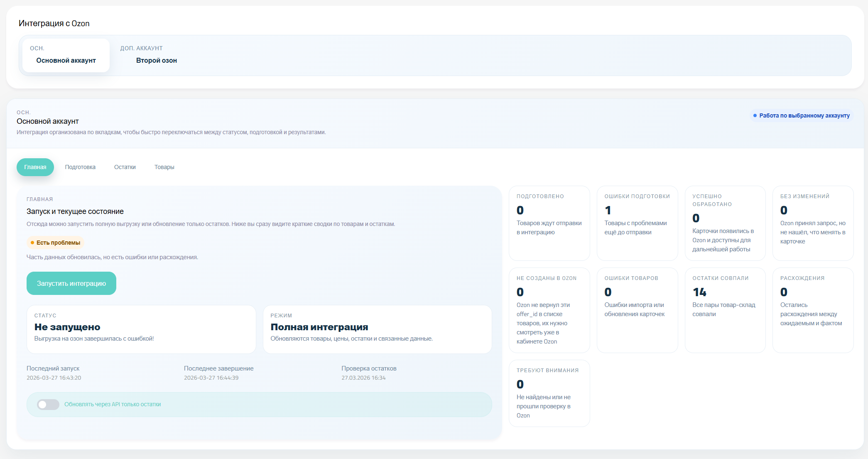Click the Запустить интеграцию button
Viewport: 868px width, 459px height.
tap(71, 283)
